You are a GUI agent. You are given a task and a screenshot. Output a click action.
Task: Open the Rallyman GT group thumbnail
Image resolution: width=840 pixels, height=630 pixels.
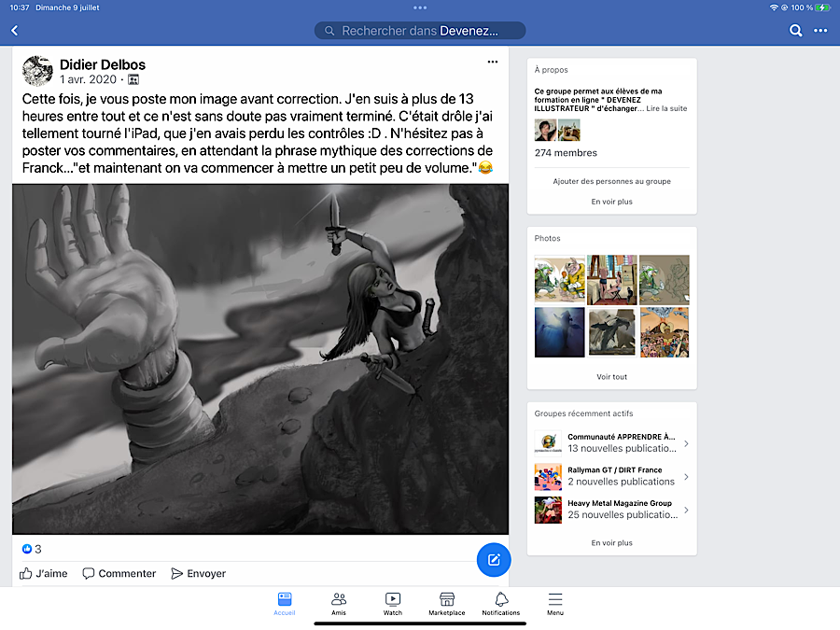[x=548, y=476]
